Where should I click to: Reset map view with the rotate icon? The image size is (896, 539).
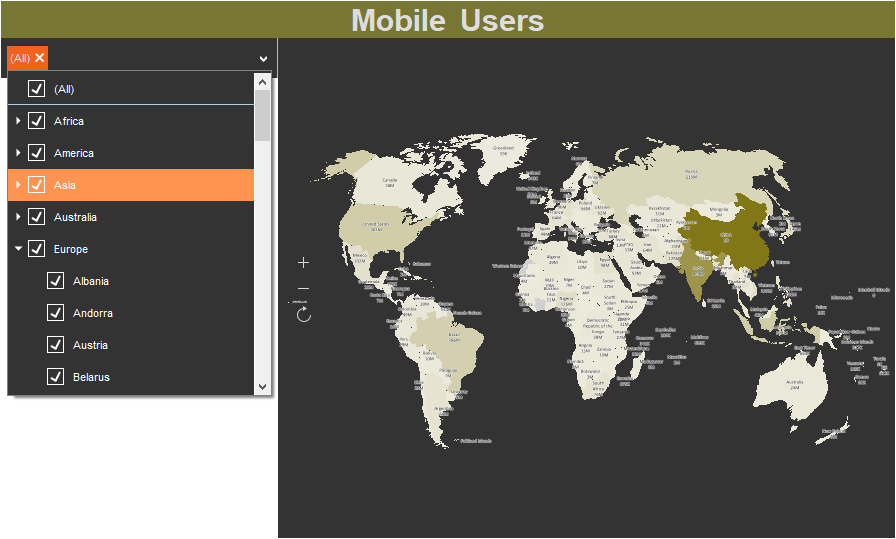click(x=304, y=315)
